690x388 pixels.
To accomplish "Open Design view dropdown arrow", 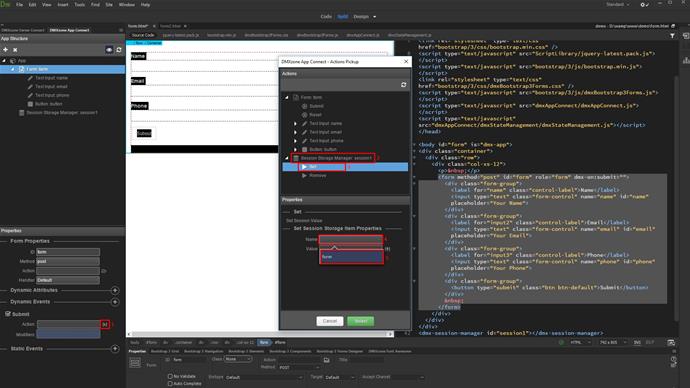I will [374, 17].
